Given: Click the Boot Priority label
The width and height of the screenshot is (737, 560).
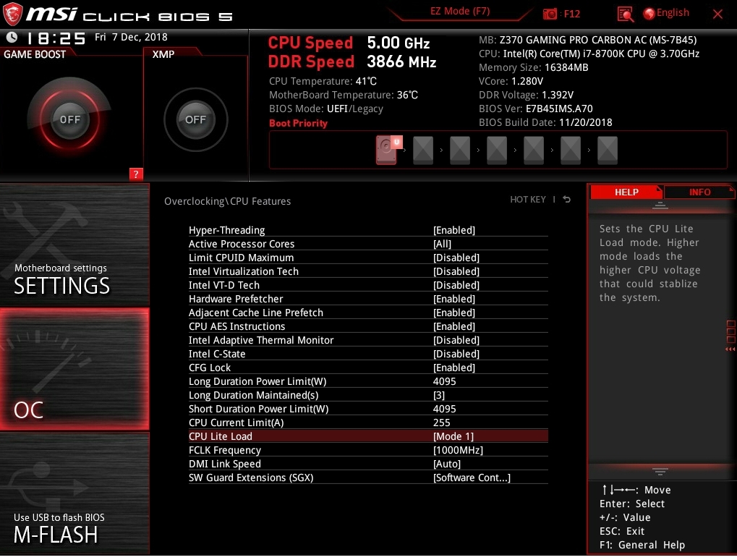Looking at the screenshot, I should click(x=298, y=123).
